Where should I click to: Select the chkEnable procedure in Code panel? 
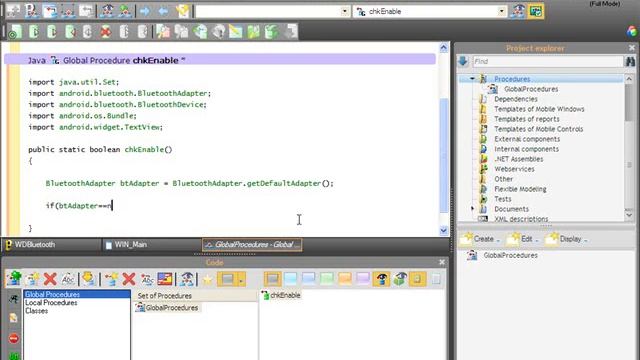(x=281, y=295)
